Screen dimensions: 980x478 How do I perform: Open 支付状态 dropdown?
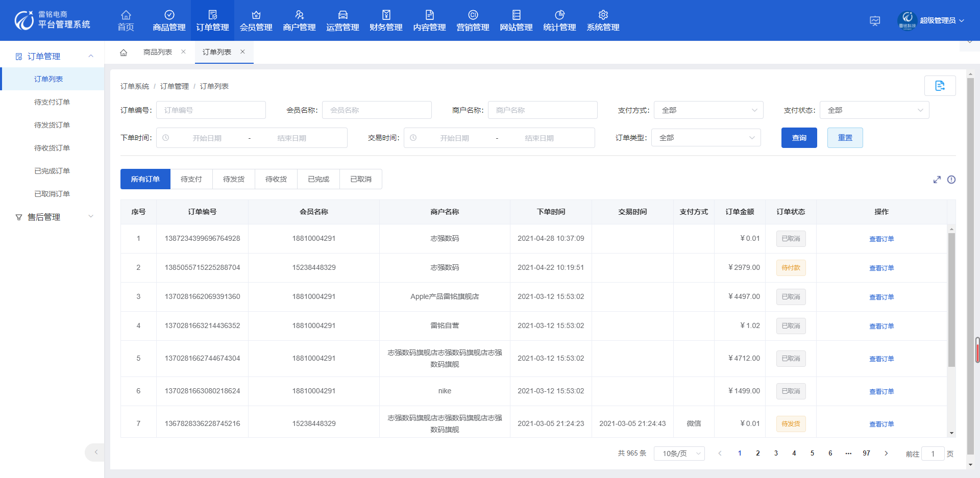click(874, 110)
